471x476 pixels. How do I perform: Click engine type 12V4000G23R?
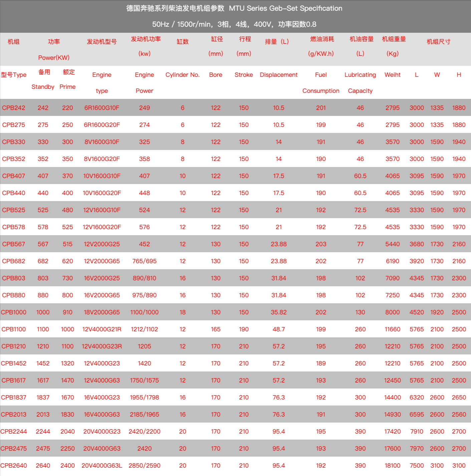click(x=102, y=346)
